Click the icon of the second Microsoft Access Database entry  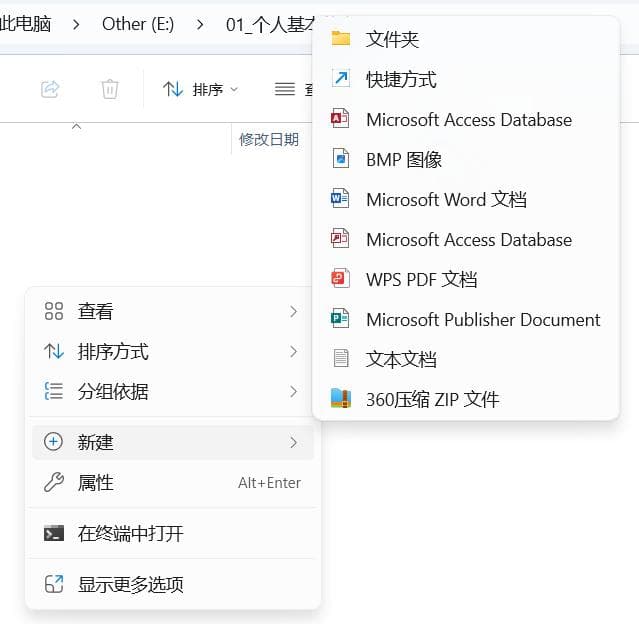point(340,238)
